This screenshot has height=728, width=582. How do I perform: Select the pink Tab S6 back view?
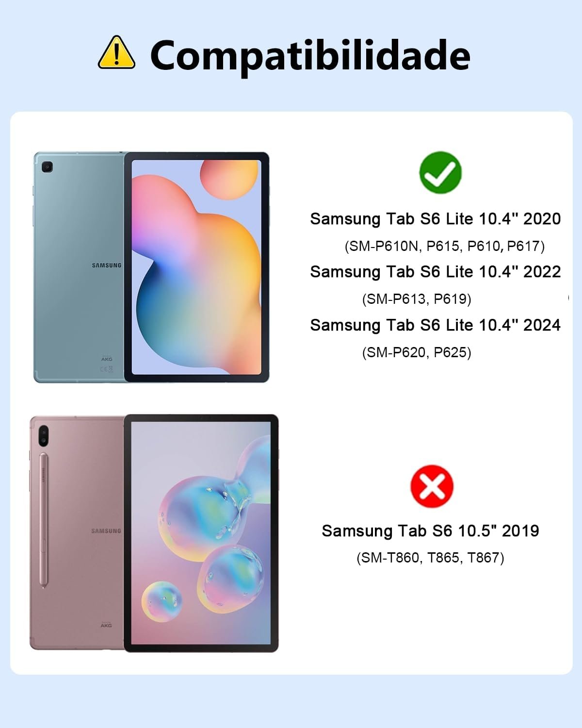click(x=78, y=533)
